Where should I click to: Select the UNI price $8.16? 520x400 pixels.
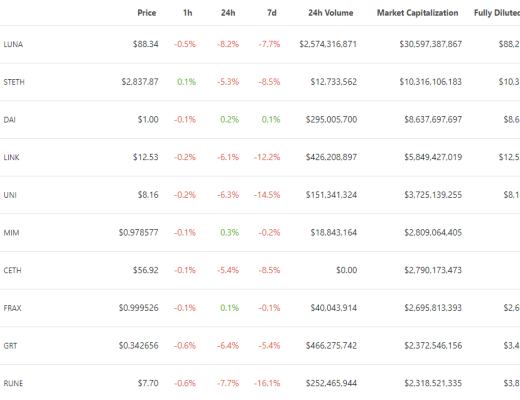148,195
